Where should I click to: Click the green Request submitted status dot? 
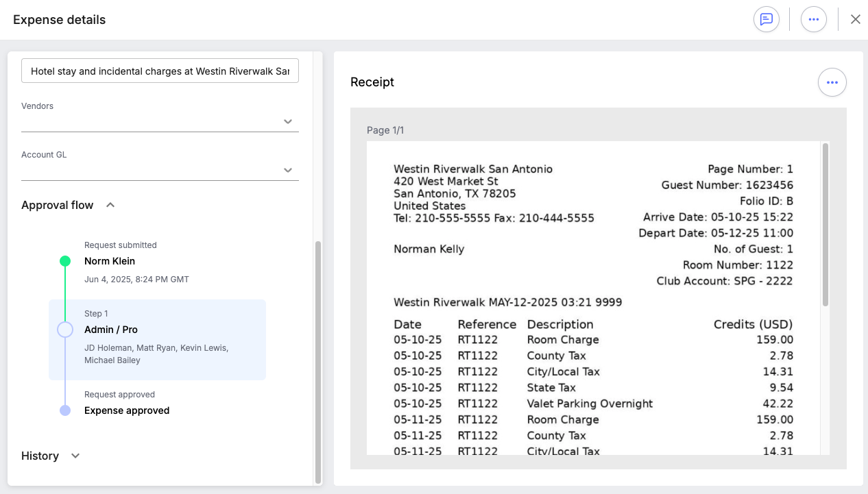[x=65, y=261]
